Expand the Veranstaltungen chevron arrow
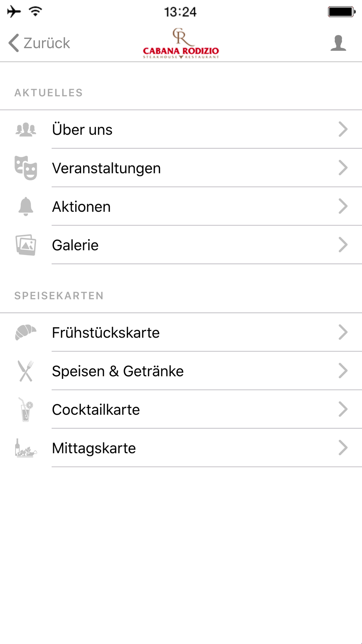The image size is (362, 644). pyautogui.click(x=343, y=168)
